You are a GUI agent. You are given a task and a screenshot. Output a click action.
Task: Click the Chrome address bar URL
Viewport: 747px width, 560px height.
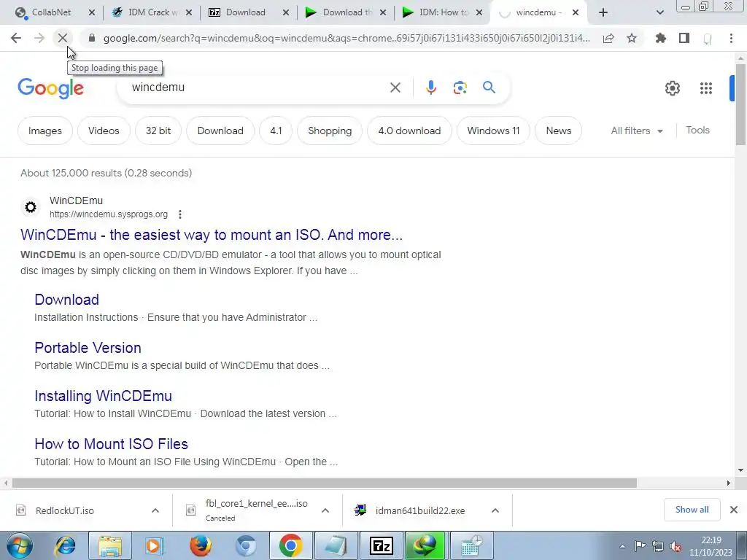[347, 38]
